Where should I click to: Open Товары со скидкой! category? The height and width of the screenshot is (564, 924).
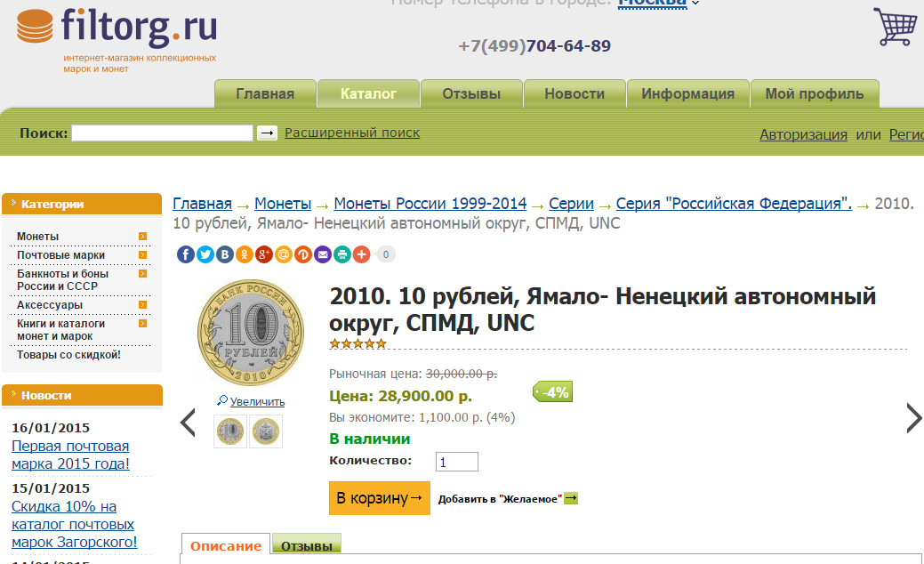coord(68,355)
